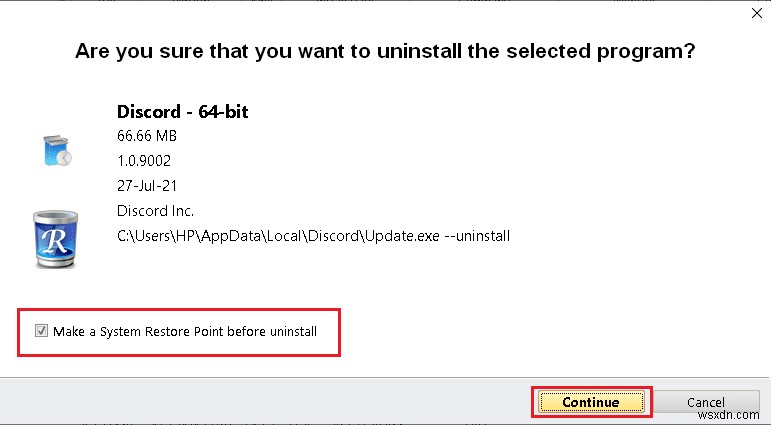This screenshot has height=425, width=771.
Task: Click the Update.exe uninstall command path
Action: pos(313,236)
